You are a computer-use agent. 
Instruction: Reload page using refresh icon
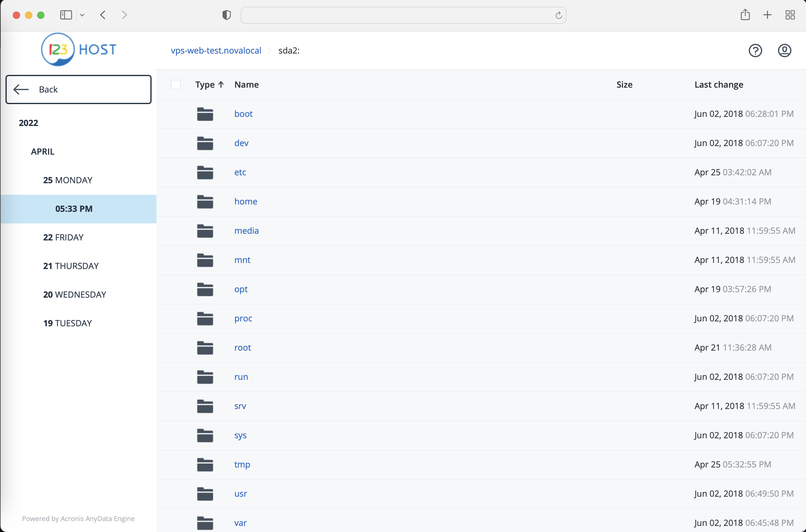[x=558, y=15]
